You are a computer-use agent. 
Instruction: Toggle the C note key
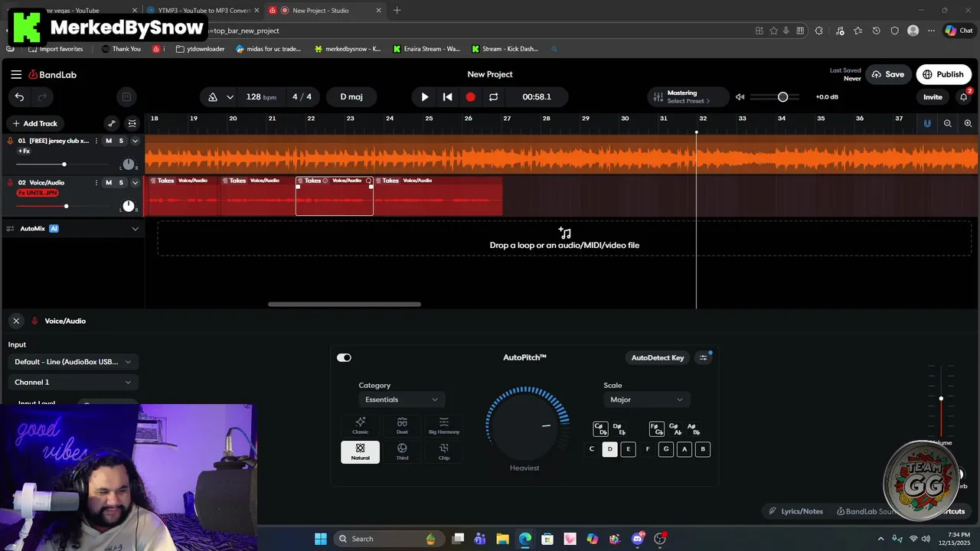point(591,449)
